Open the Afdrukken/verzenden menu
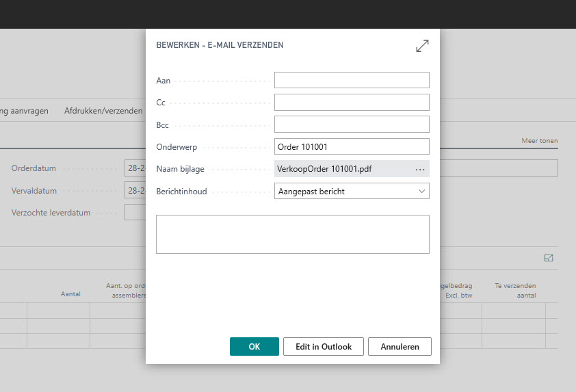This screenshot has height=392, width=576. [103, 111]
